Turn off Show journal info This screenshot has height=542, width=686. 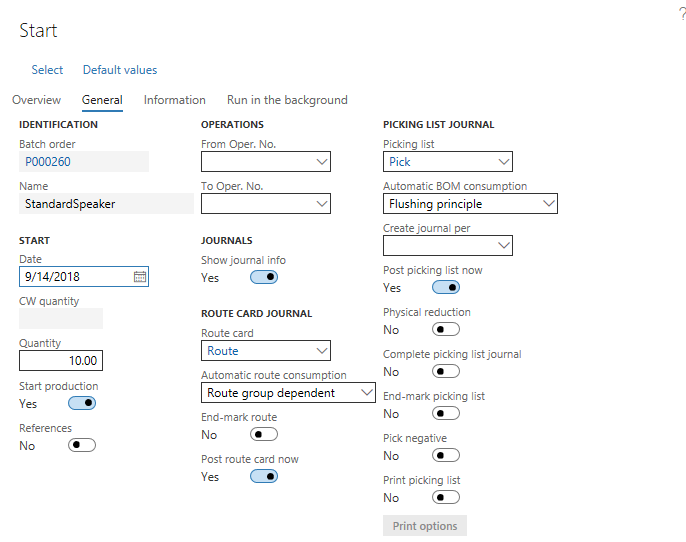(x=264, y=277)
